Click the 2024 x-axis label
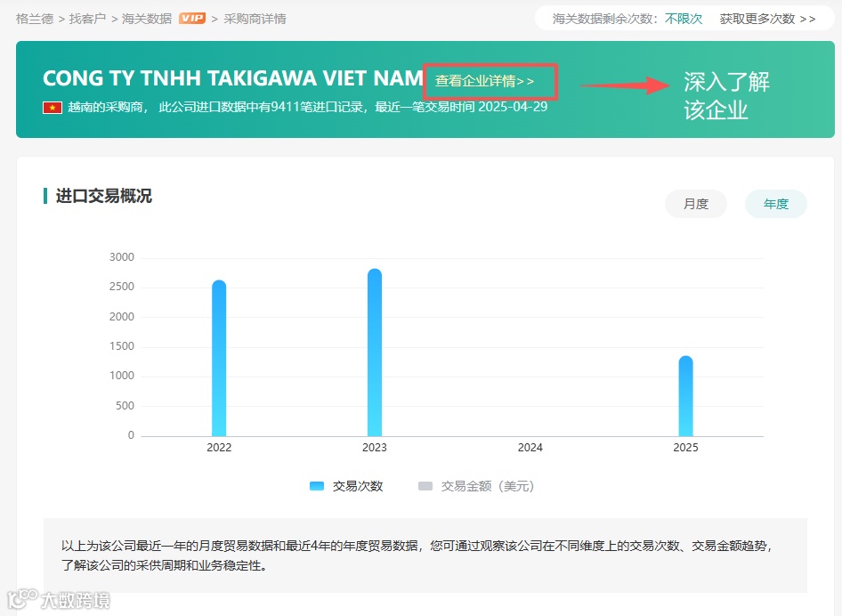 coord(530,448)
